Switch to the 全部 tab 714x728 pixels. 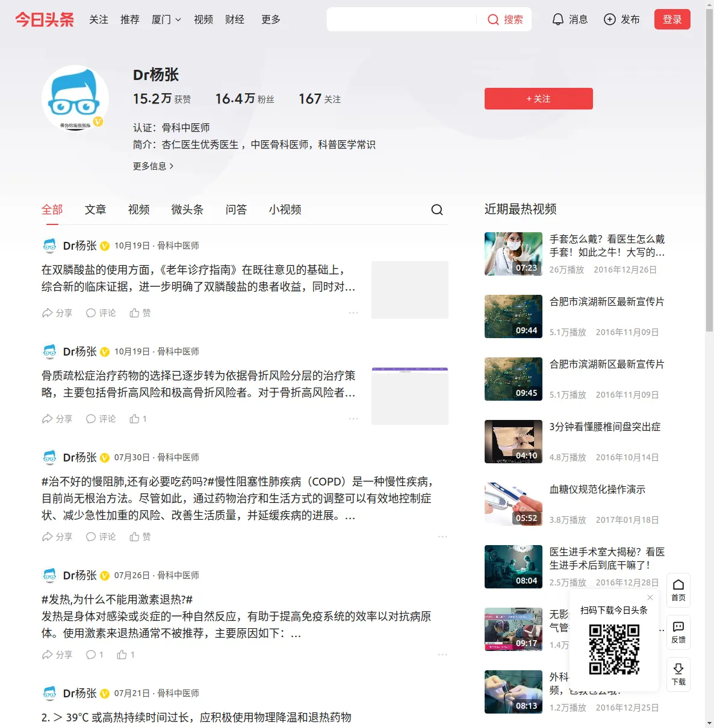point(52,209)
